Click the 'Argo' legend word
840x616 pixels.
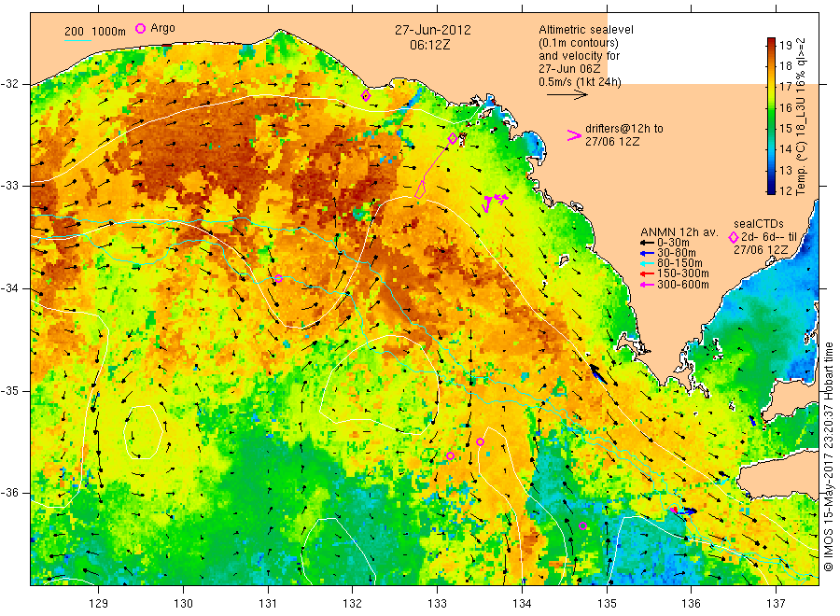pos(162,28)
